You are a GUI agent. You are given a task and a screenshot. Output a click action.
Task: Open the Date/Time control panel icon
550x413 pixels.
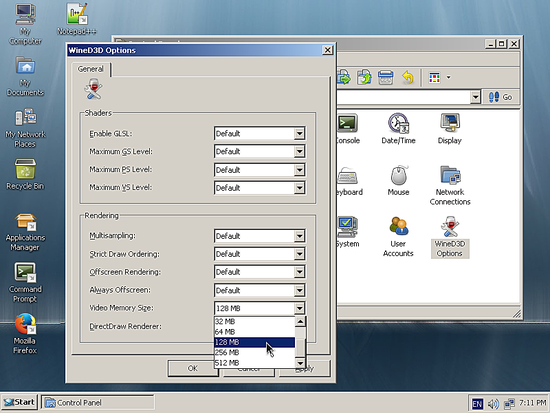(x=398, y=129)
